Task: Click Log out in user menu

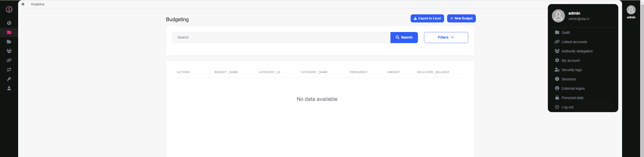Action: coord(567,107)
